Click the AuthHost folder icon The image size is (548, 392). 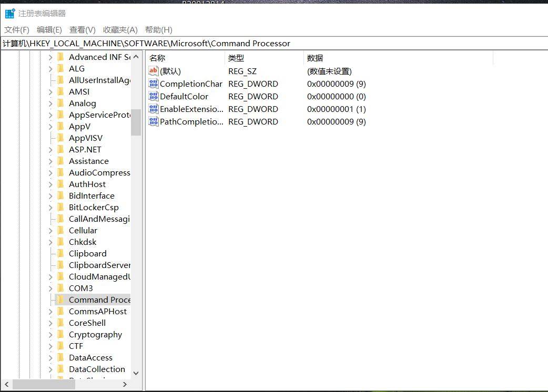point(60,184)
